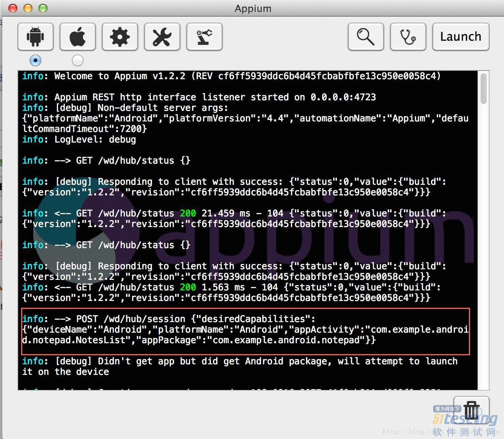Click the '1.563 ms' status response line
This screenshot has width=504, height=439.
[231, 293]
